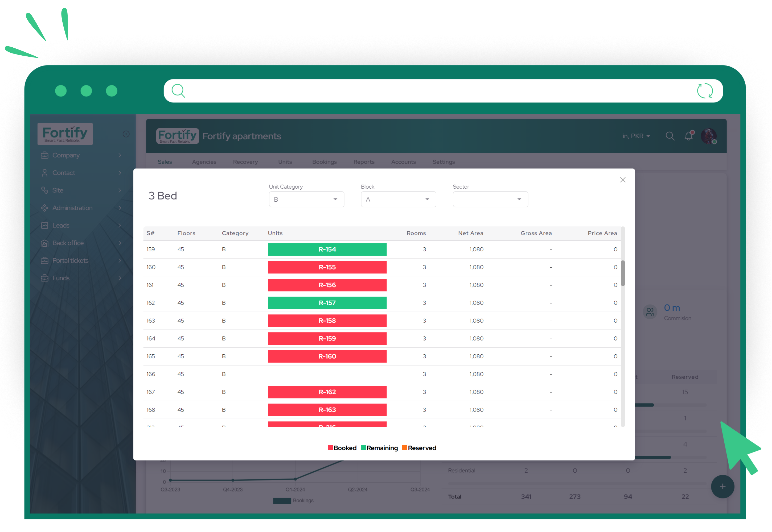The height and width of the screenshot is (532, 772).
Task: Collapse sidebar using the circle toggle icon
Action: [126, 134]
